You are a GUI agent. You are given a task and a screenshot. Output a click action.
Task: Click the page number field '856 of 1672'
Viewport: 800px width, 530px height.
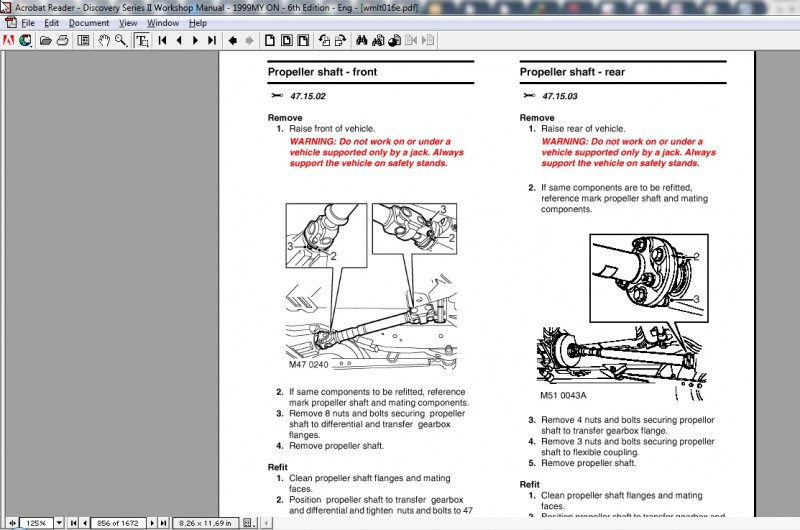[x=116, y=522]
